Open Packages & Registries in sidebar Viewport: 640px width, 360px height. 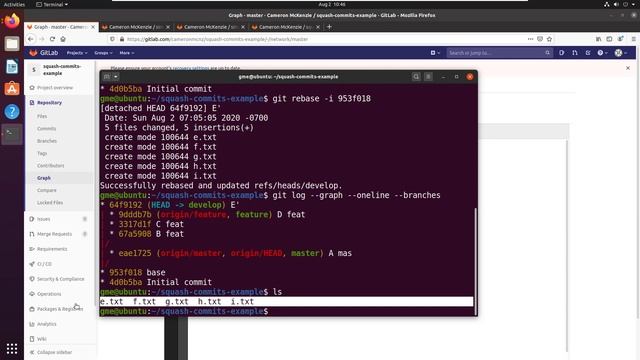point(60,309)
